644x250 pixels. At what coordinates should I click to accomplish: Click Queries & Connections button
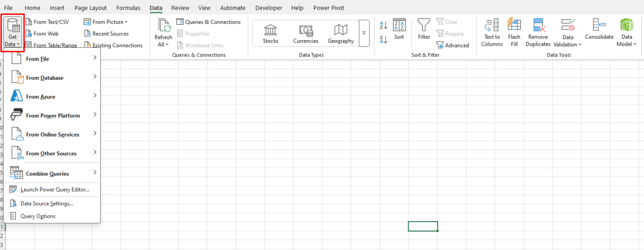pyautogui.click(x=208, y=22)
